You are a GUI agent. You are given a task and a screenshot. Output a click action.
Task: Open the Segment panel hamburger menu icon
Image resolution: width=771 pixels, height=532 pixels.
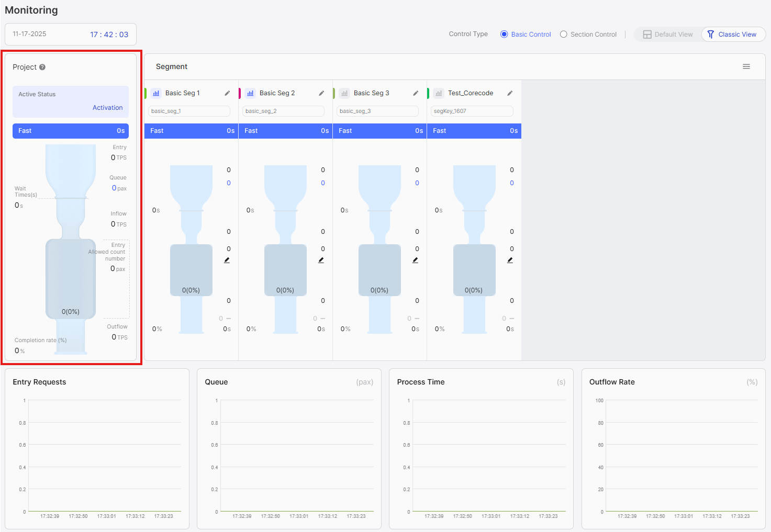tap(746, 66)
